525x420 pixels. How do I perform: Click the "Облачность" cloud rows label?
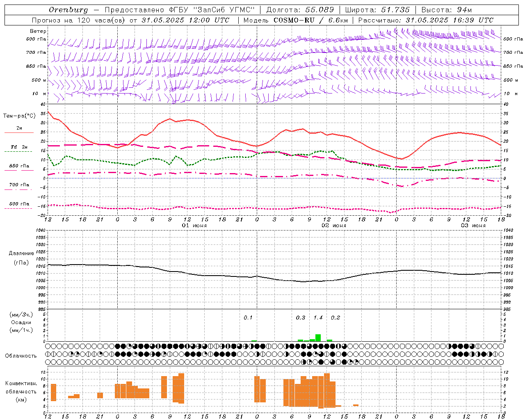pyautogui.click(x=21, y=356)
